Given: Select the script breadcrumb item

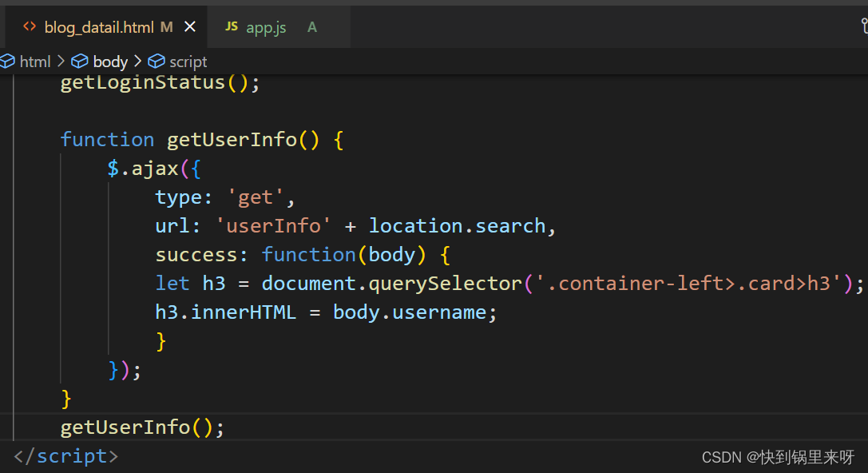Looking at the screenshot, I should 188,62.
